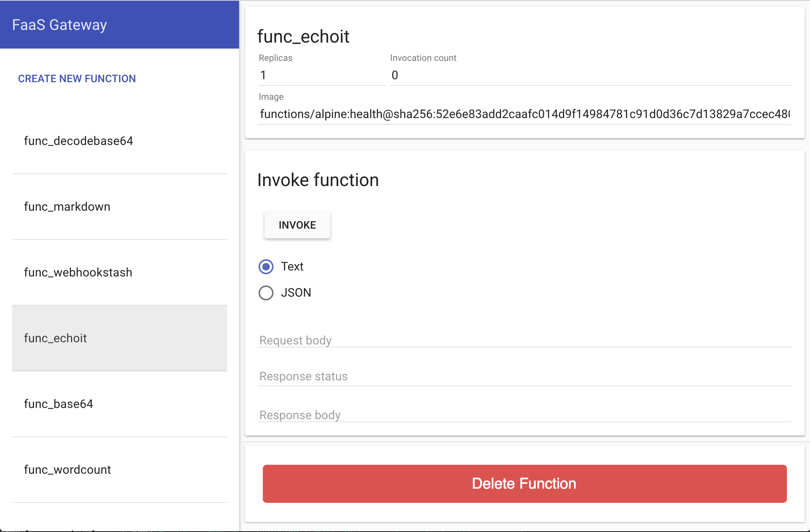Click the Invocation count field
Image resolution: width=810 pixels, height=532 pixels.
pyautogui.click(x=590, y=75)
